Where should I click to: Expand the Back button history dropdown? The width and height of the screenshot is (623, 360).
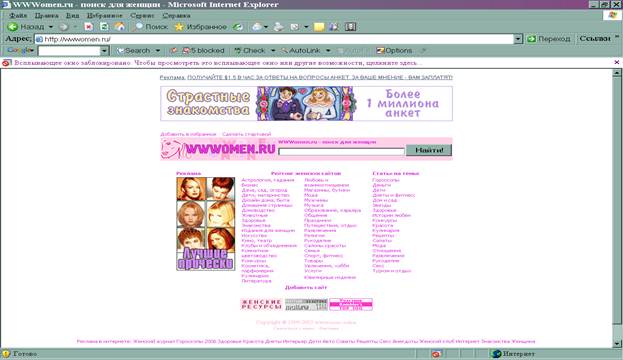click(x=50, y=27)
